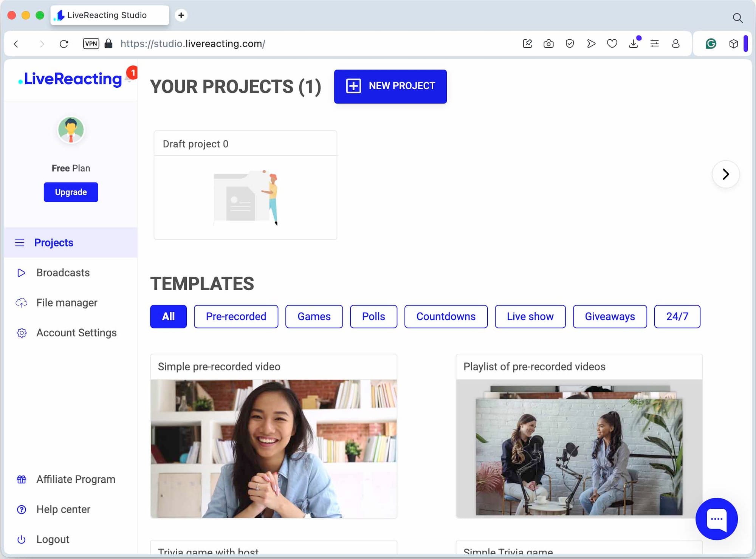Click the next projects arrow chevron
The width and height of the screenshot is (756, 559).
725,174
